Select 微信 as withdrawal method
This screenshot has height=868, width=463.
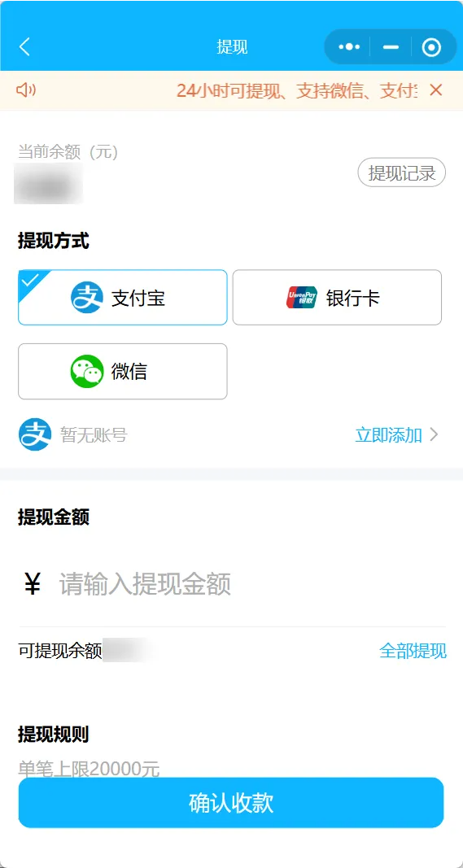(122, 372)
